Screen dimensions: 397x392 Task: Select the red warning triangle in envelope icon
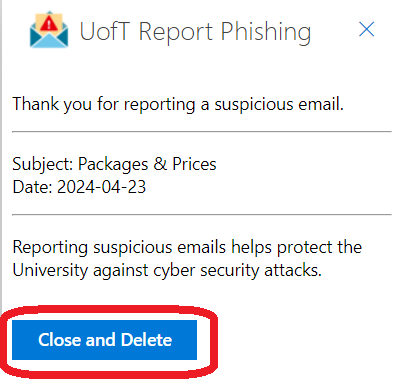pos(49,24)
